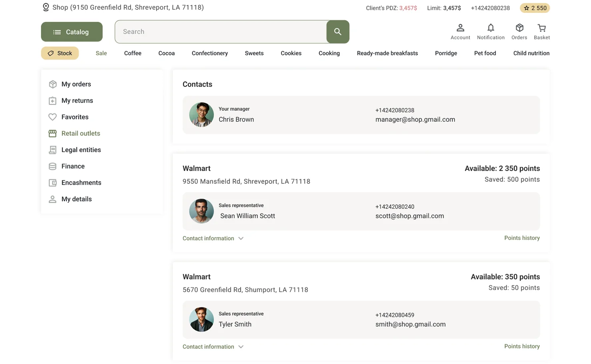Click the magnifier search button
The height and width of the screenshot is (364, 591).
pyautogui.click(x=338, y=32)
